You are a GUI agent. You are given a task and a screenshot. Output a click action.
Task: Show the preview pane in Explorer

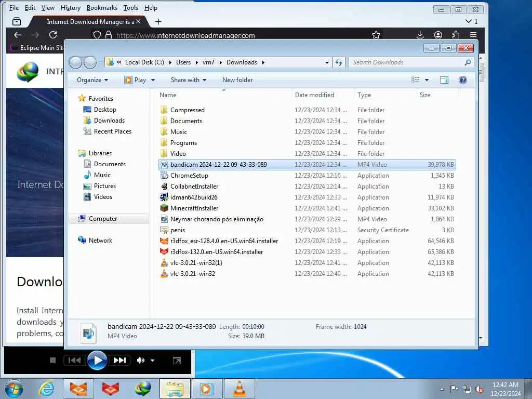(x=444, y=80)
